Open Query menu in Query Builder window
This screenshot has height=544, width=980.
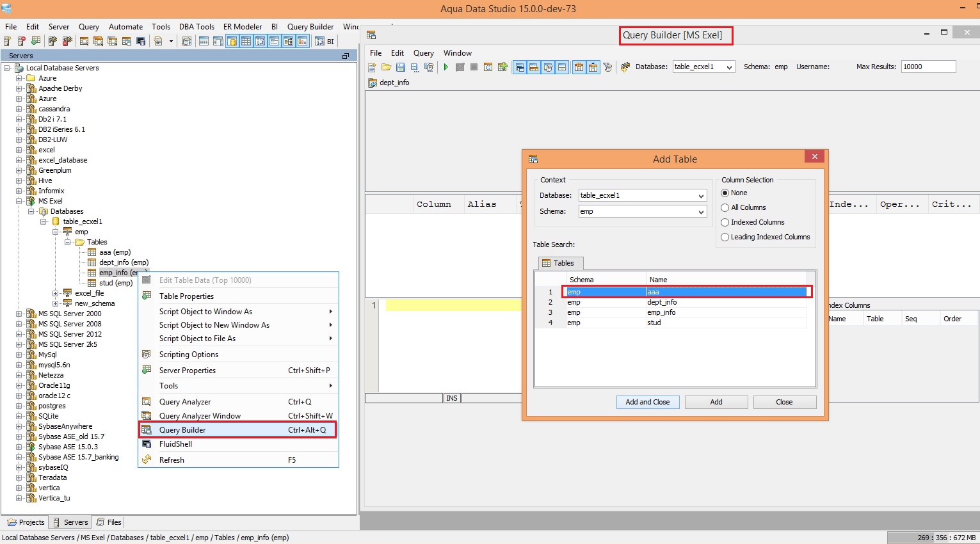click(424, 53)
